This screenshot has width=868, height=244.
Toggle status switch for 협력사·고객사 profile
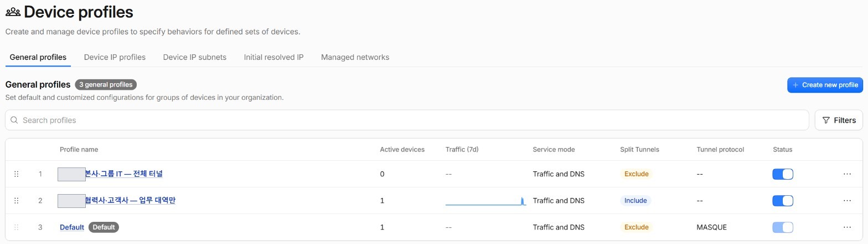tap(783, 201)
